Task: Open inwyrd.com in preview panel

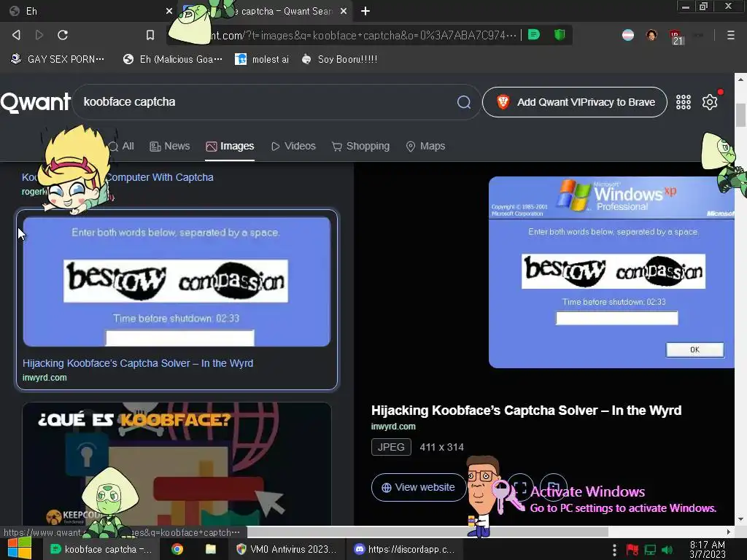Action: [393, 427]
